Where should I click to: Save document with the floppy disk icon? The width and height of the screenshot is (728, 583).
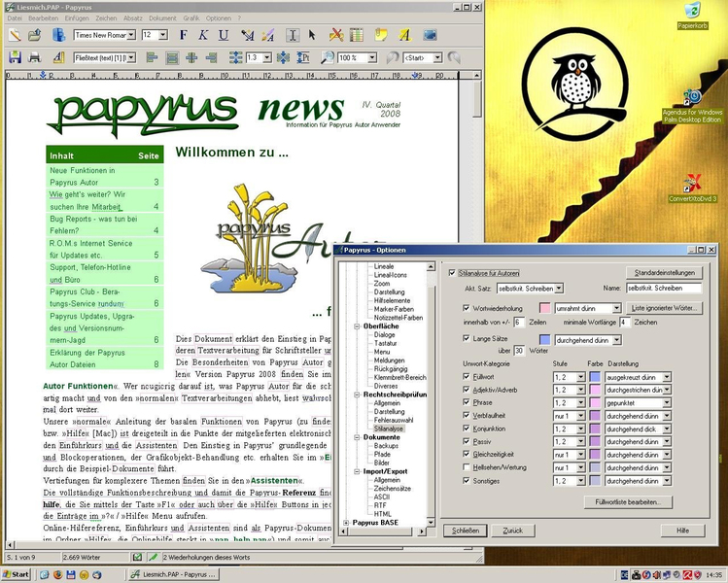(x=15, y=57)
